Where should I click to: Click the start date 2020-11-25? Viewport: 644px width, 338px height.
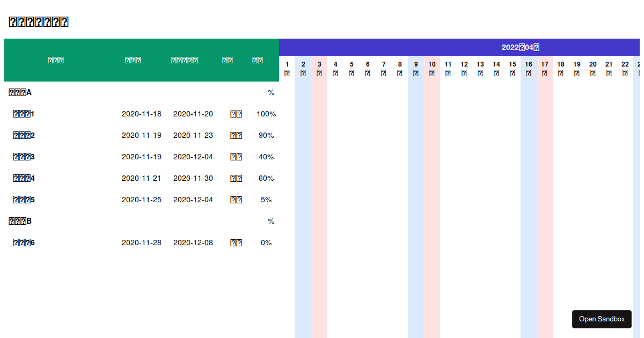pyautogui.click(x=141, y=200)
